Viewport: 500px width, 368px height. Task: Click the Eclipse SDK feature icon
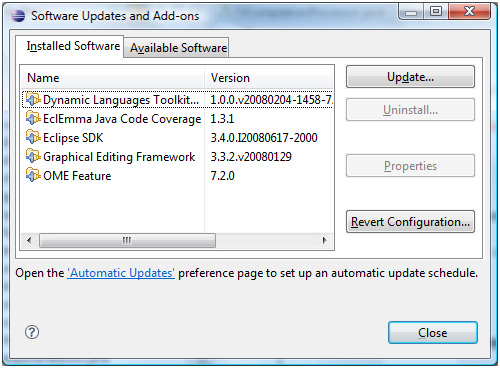pyautogui.click(x=33, y=137)
